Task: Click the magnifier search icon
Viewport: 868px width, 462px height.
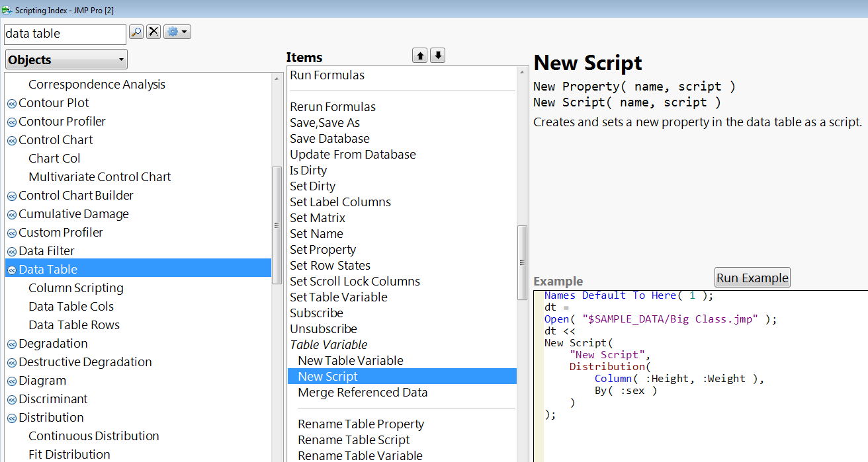Action: (136, 32)
